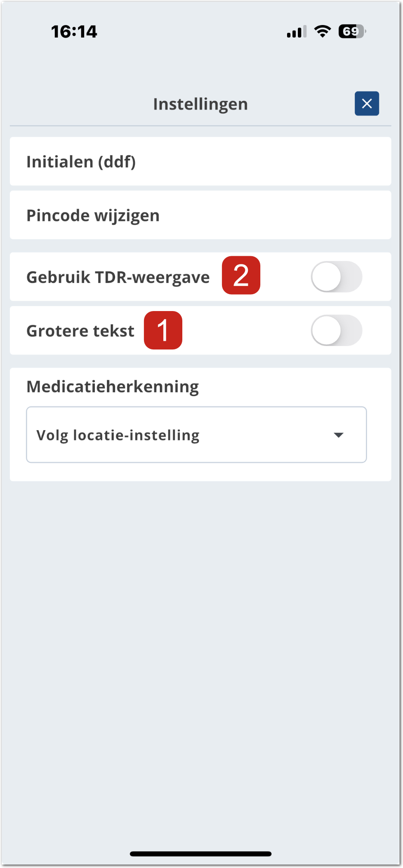Turn on the Grotere tekst switch

336,330
